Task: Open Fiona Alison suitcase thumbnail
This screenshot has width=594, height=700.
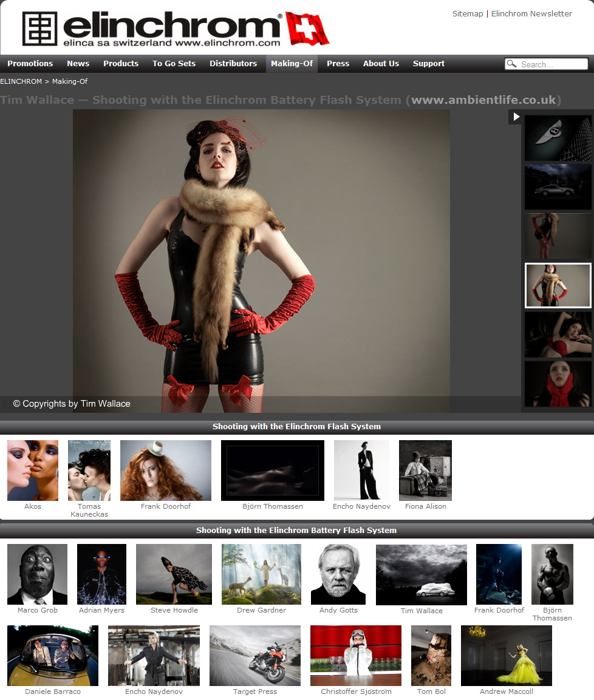Action: point(425,470)
